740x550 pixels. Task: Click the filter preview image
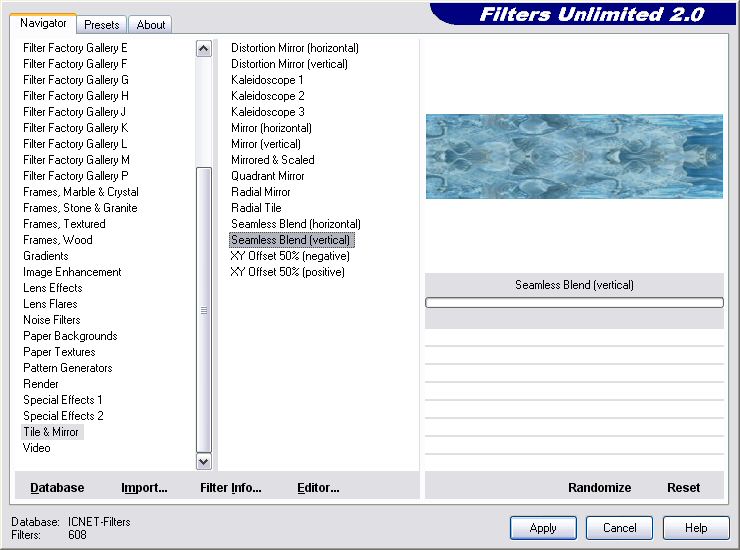tap(574, 156)
